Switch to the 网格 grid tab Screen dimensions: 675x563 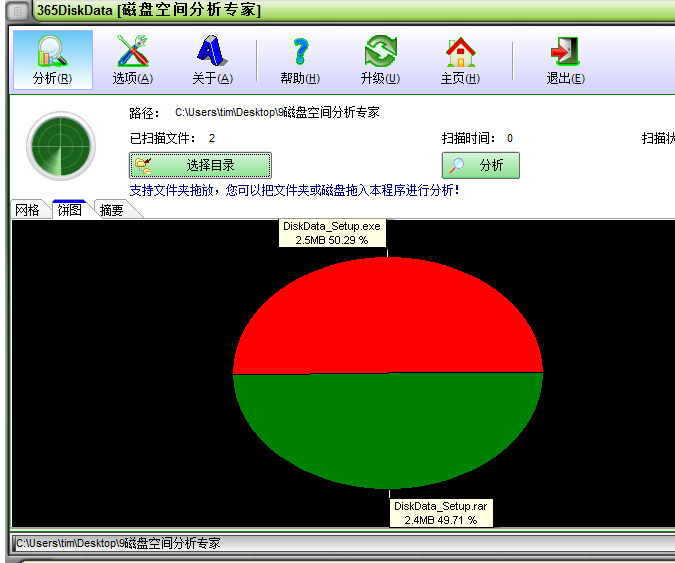[27, 210]
